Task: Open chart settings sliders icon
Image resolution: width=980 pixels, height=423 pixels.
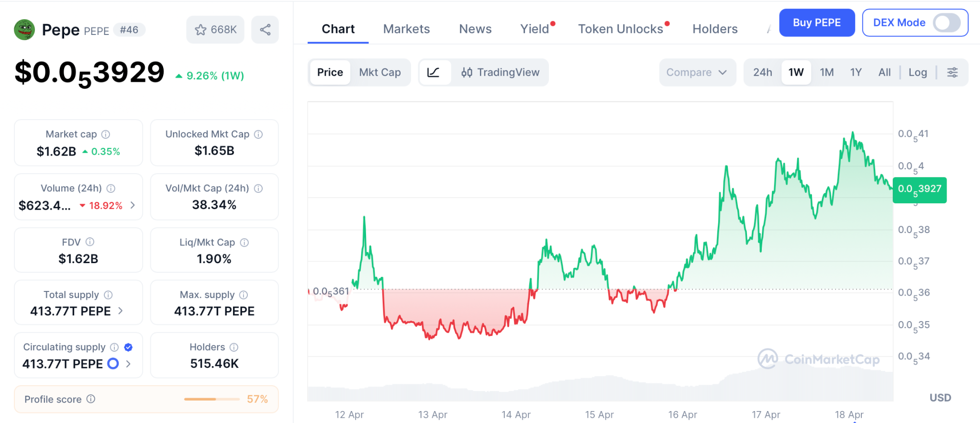Action: [952, 72]
